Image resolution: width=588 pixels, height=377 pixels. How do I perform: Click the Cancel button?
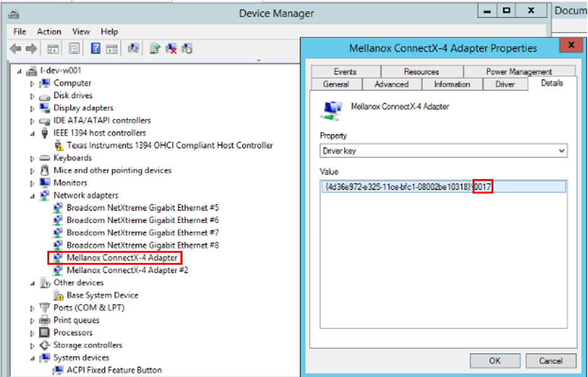[550, 361]
